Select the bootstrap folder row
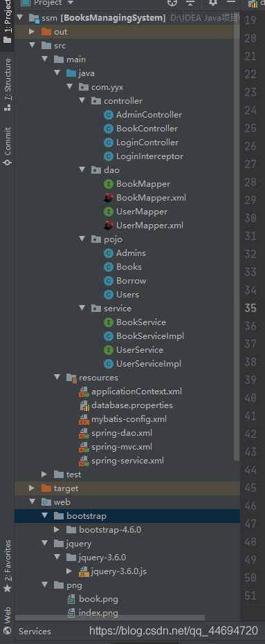This screenshot has height=644, width=265. pyautogui.click(x=127, y=516)
